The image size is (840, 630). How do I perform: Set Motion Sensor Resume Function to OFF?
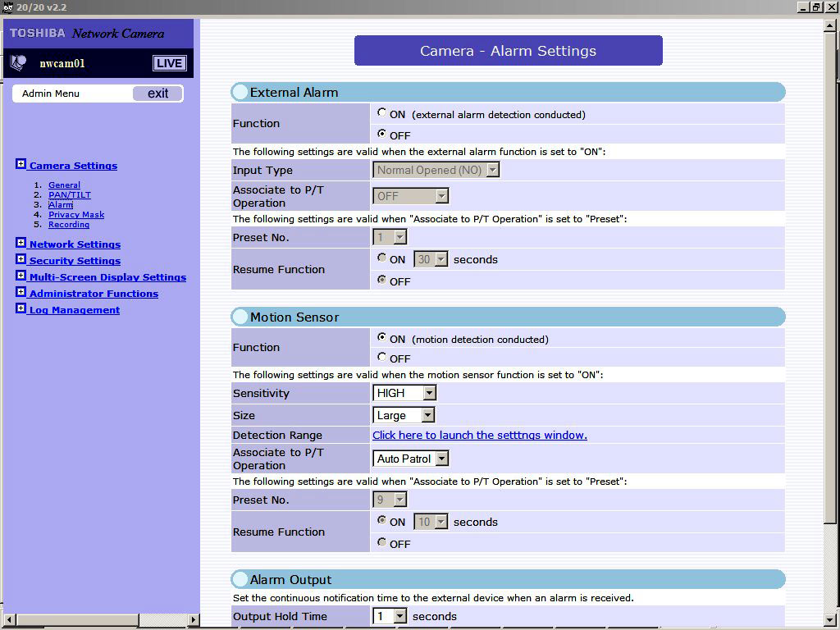tap(382, 543)
